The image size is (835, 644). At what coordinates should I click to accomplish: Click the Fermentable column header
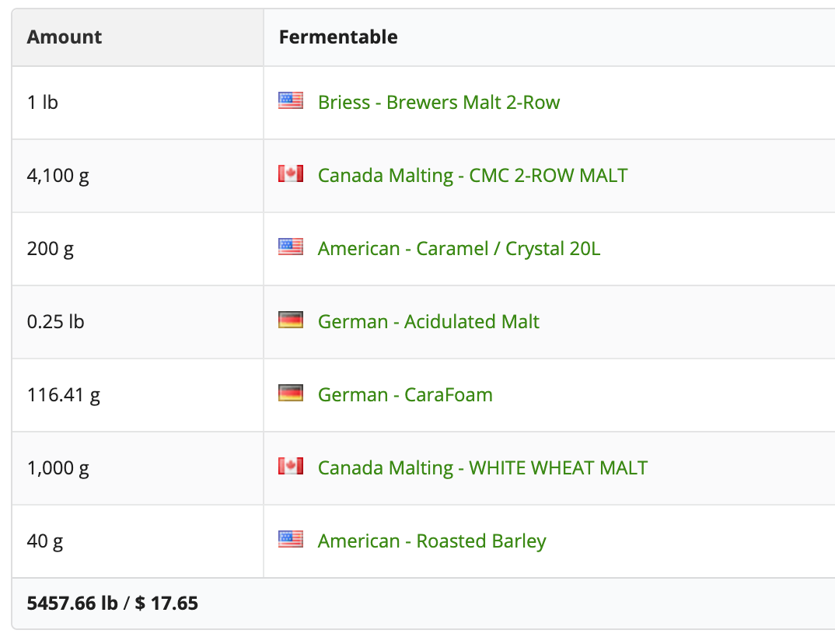coord(338,37)
